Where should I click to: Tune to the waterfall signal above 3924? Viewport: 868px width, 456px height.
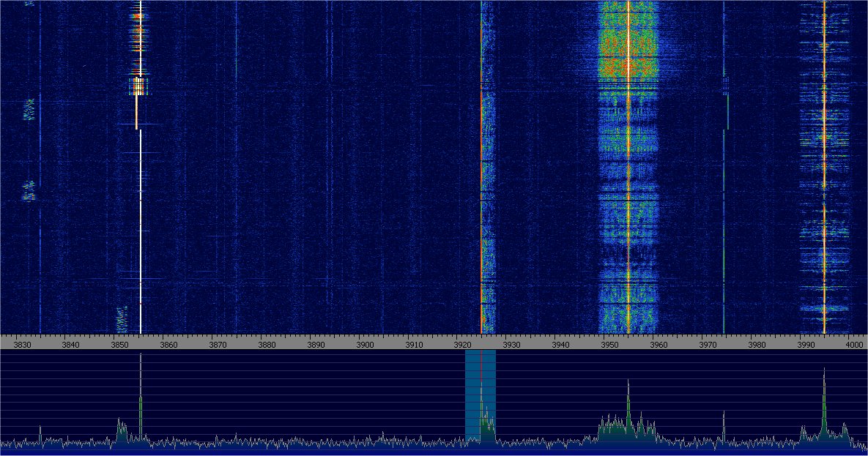[482, 183]
